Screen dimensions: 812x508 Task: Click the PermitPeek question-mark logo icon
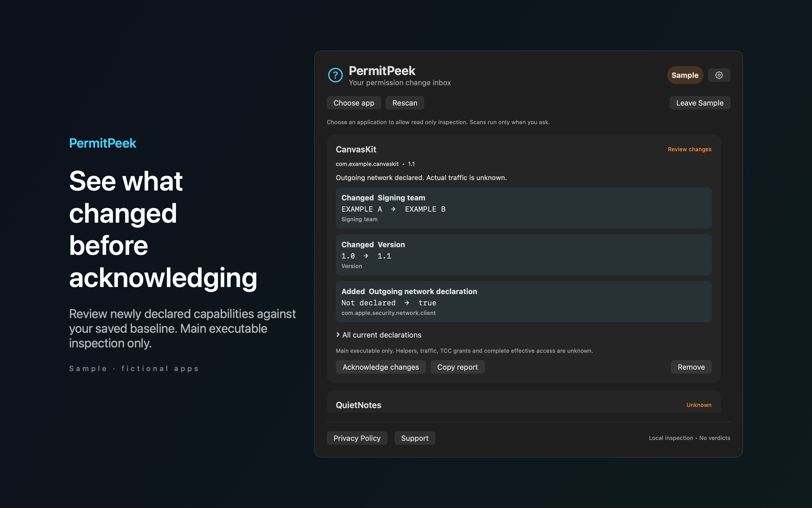[x=335, y=75]
